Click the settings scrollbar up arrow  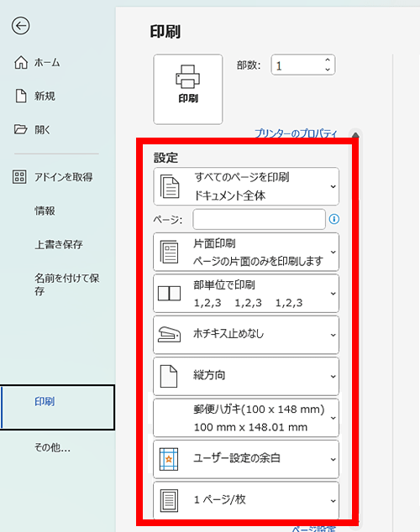[x=355, y=135]
